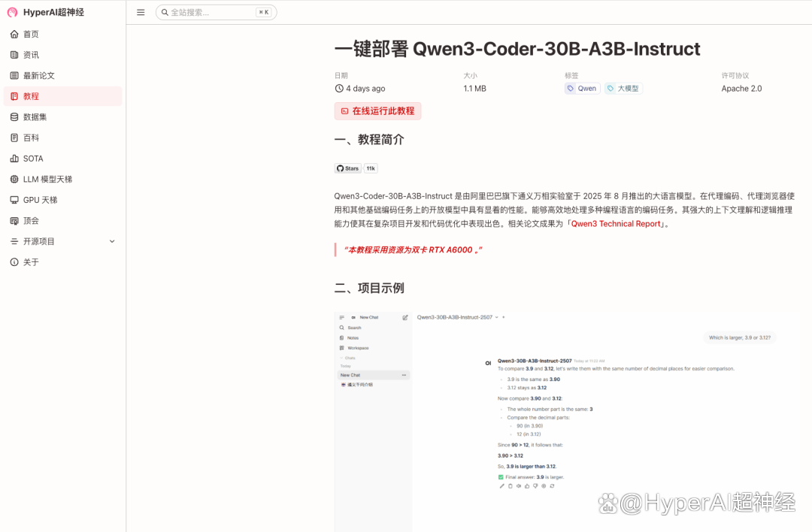Open the Qwen3 Technical Report link
Viewport: 812px width, 532px height.
(617, 224)
